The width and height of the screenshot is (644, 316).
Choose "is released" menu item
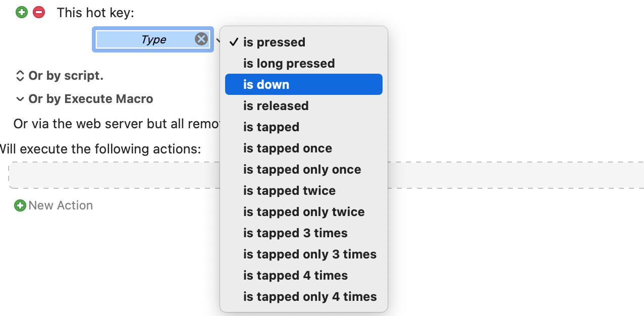coord(276,106)
